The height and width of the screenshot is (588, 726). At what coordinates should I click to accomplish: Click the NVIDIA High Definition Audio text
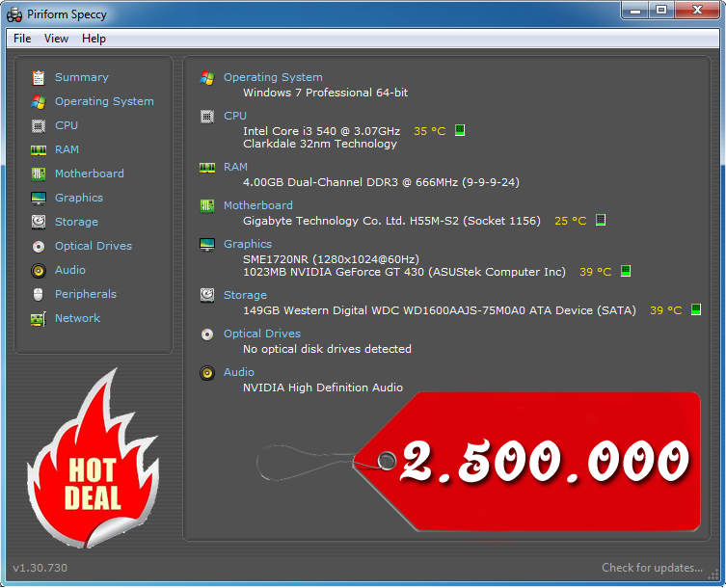point(323,388)
